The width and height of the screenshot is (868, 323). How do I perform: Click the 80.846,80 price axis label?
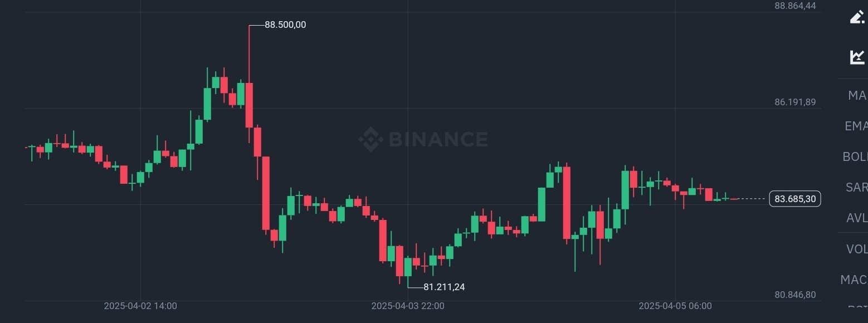[x=795, y=295]
